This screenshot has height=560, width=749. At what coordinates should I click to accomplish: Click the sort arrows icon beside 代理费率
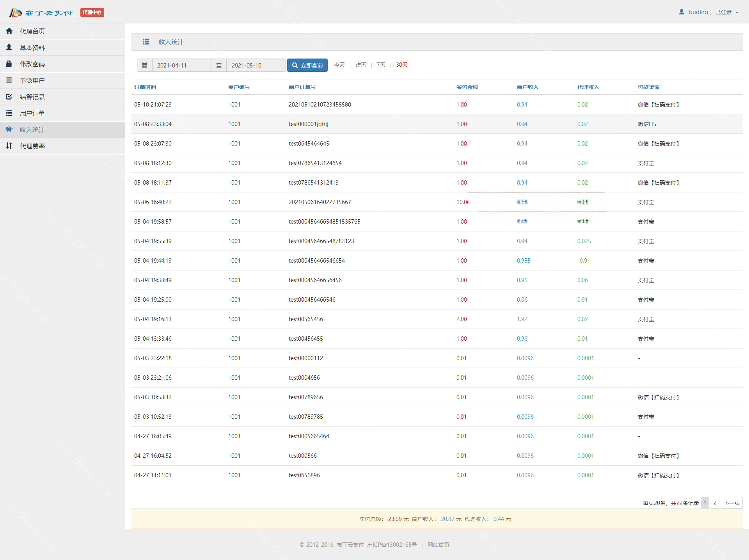9,146
